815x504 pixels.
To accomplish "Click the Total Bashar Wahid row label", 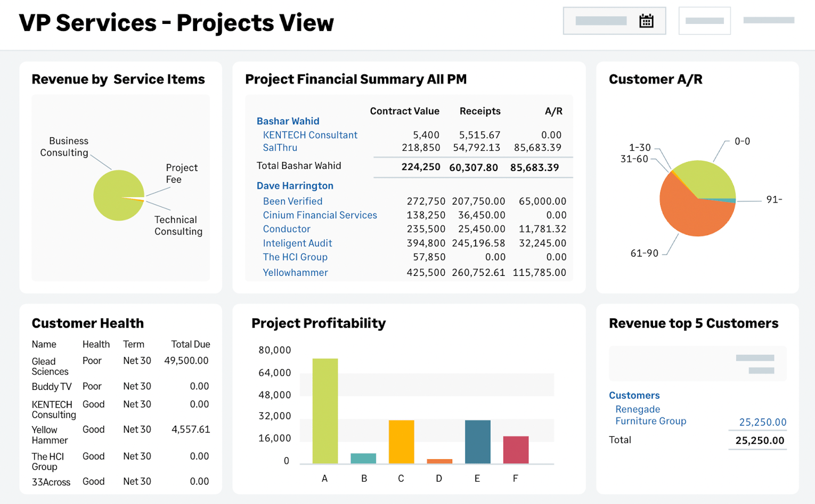I will coord(298,166).
